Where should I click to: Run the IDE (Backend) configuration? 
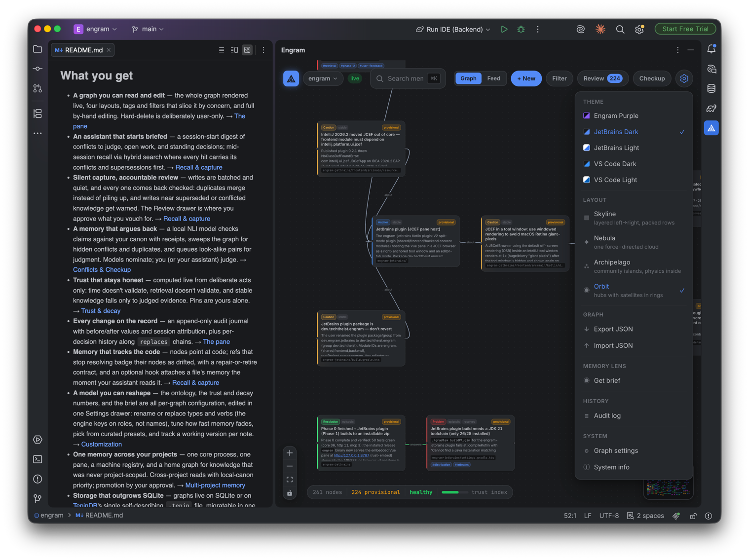(504, 29)
